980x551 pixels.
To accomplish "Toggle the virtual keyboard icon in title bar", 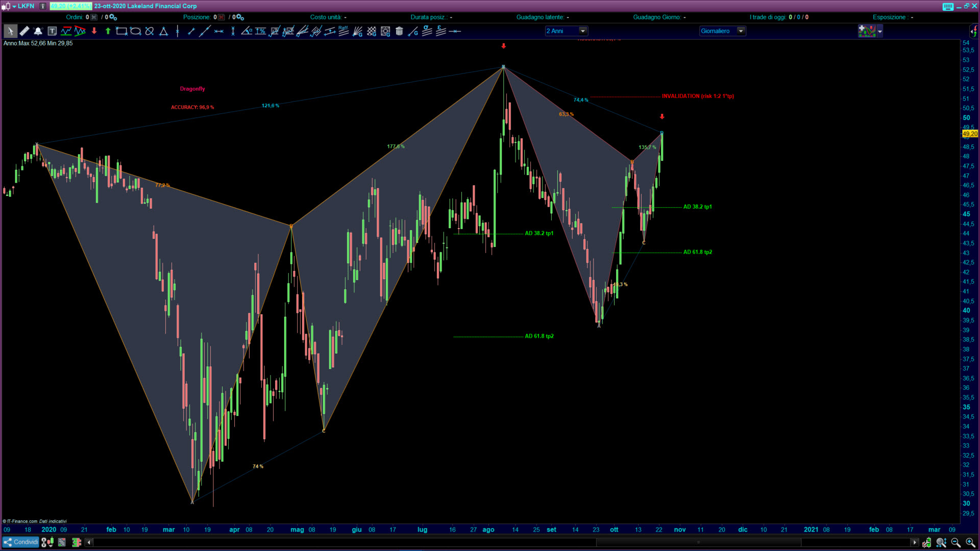I will pos(947,6).
